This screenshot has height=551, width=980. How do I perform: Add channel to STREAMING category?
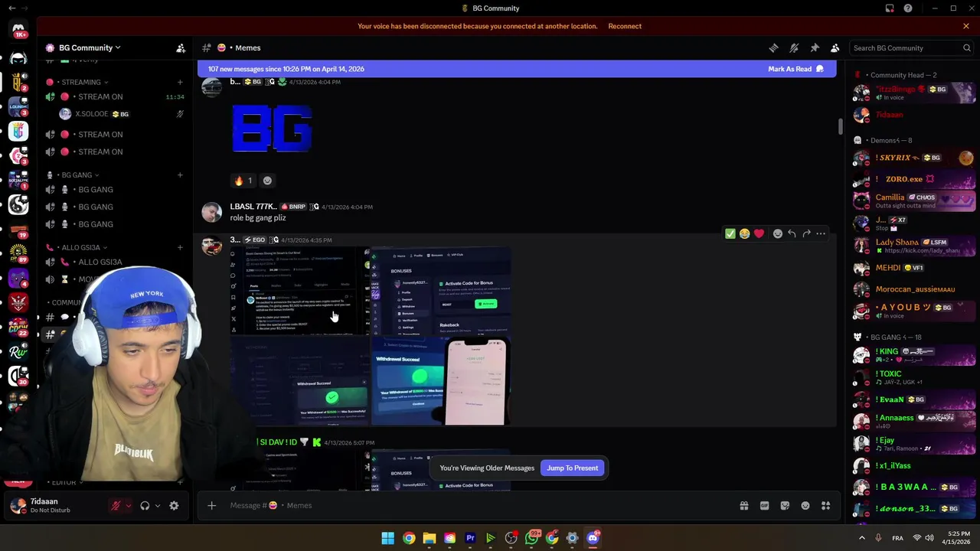tap(180, 82)
